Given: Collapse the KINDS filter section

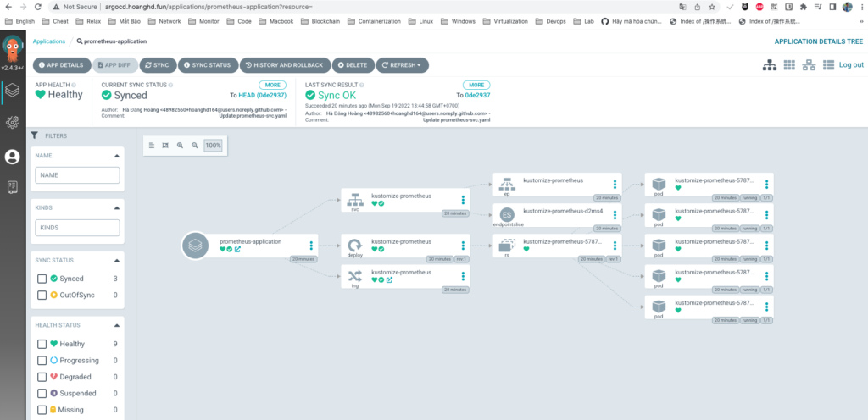Looking at the screenshot, I should [x=116, y=208].
